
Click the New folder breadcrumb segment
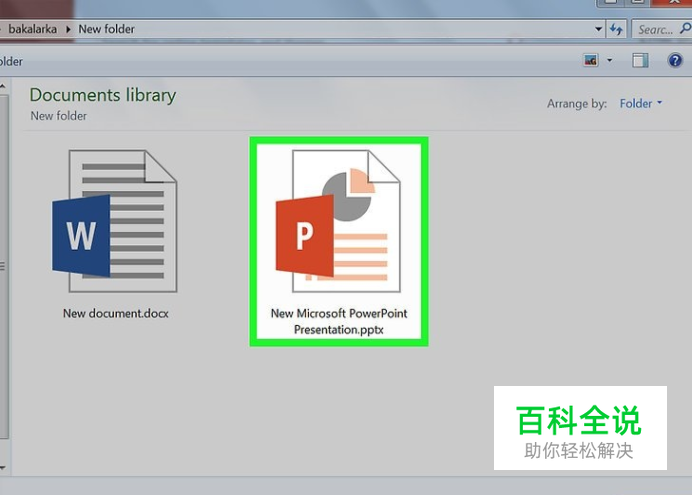click(106, 29)
